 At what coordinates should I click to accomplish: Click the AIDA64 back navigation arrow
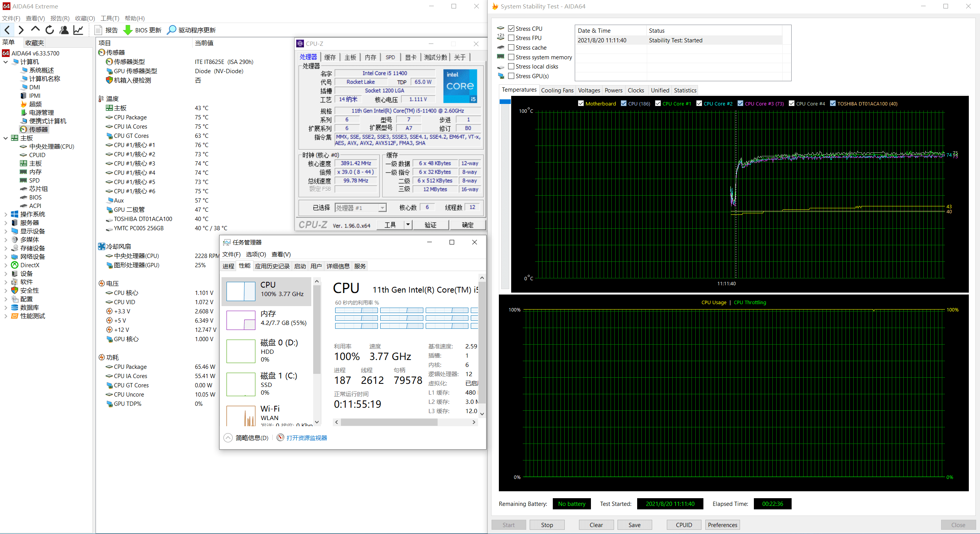(x=7, y=30)
